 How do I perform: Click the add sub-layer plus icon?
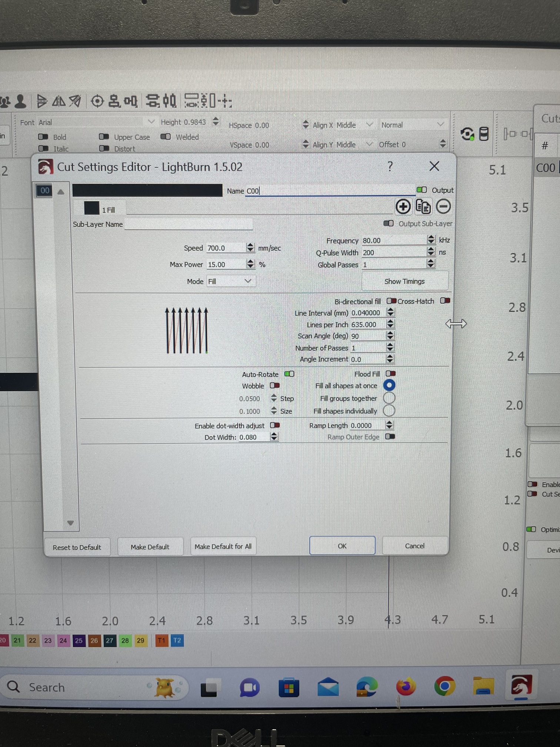[403, 206]
